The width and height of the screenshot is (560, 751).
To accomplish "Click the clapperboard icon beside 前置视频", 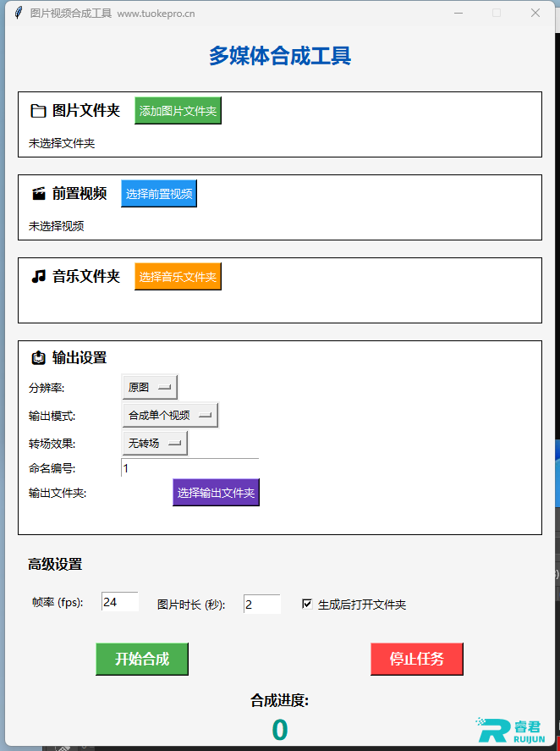I will (x=38, y=194).
